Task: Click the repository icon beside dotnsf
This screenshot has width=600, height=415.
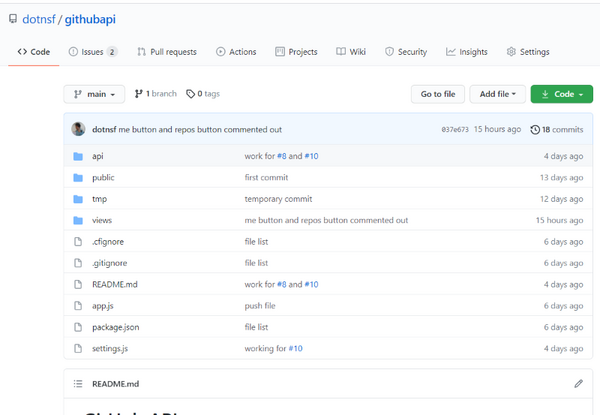Action: tap(13, 19)
